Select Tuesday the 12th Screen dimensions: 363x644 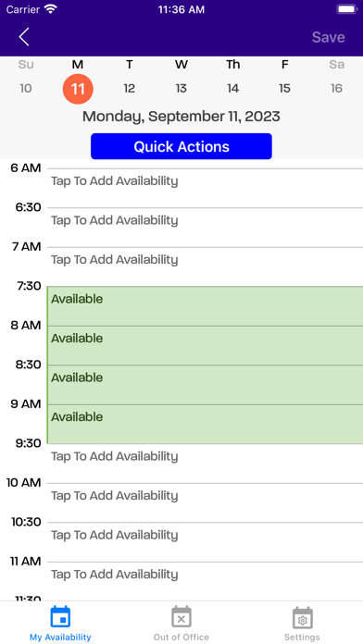[x=130, y=89]
